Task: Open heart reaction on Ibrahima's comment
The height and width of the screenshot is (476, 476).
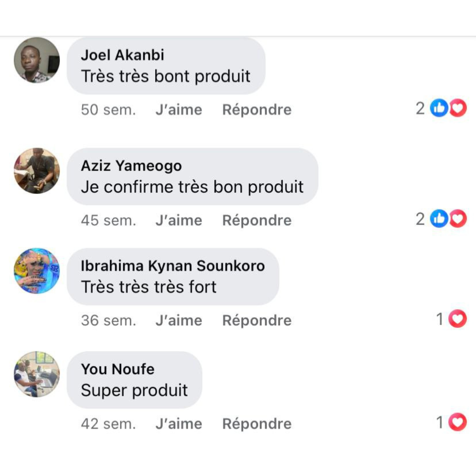Action: coord(457,319)
